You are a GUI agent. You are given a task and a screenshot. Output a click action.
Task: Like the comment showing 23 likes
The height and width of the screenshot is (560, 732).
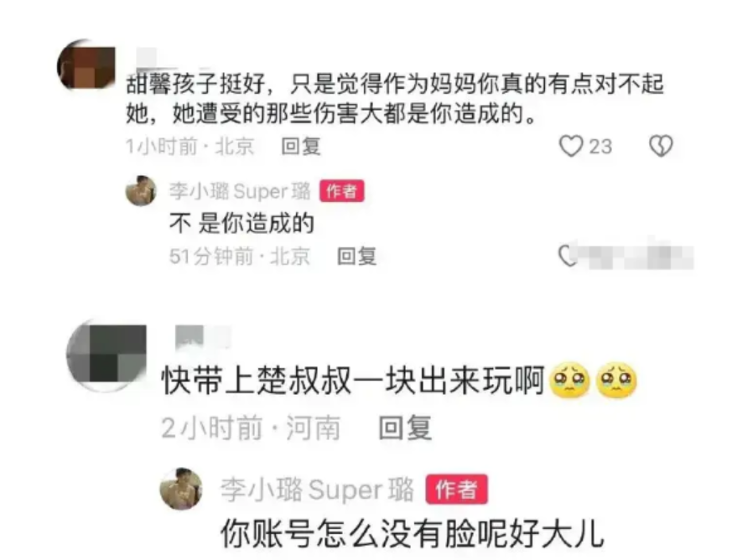pos(571,146)
